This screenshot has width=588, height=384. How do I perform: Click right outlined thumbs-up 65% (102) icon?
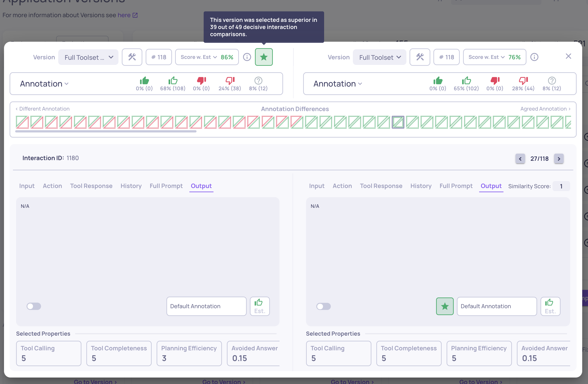[x=466, y=81]
